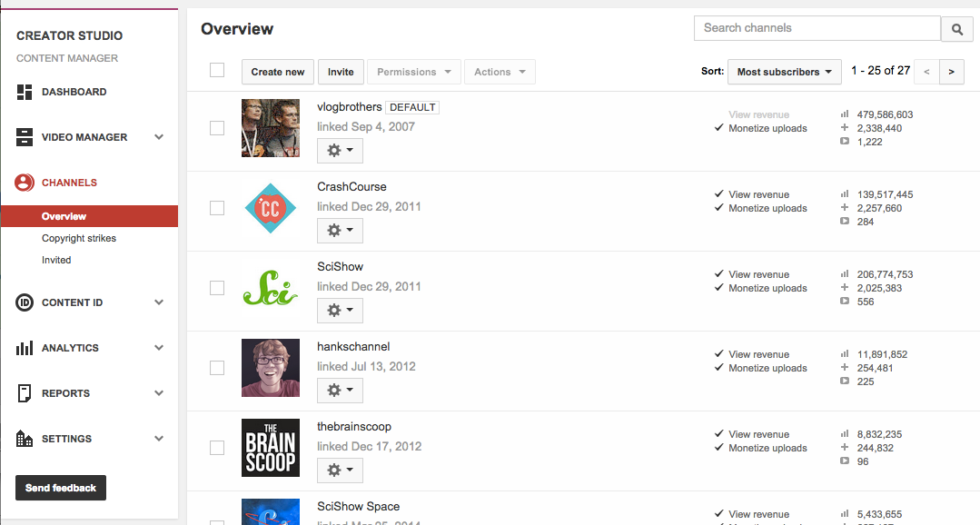Click the Invite button

coord(341,72)
